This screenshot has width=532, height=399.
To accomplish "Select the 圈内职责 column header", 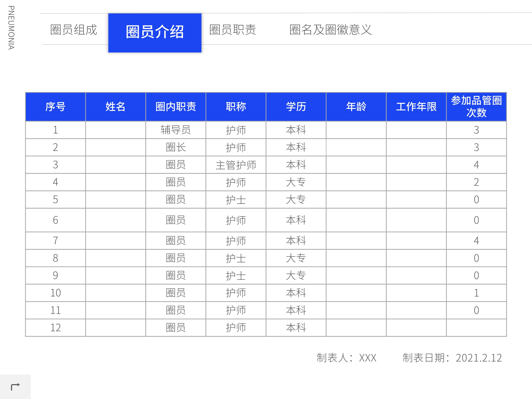I will point(176,107).
